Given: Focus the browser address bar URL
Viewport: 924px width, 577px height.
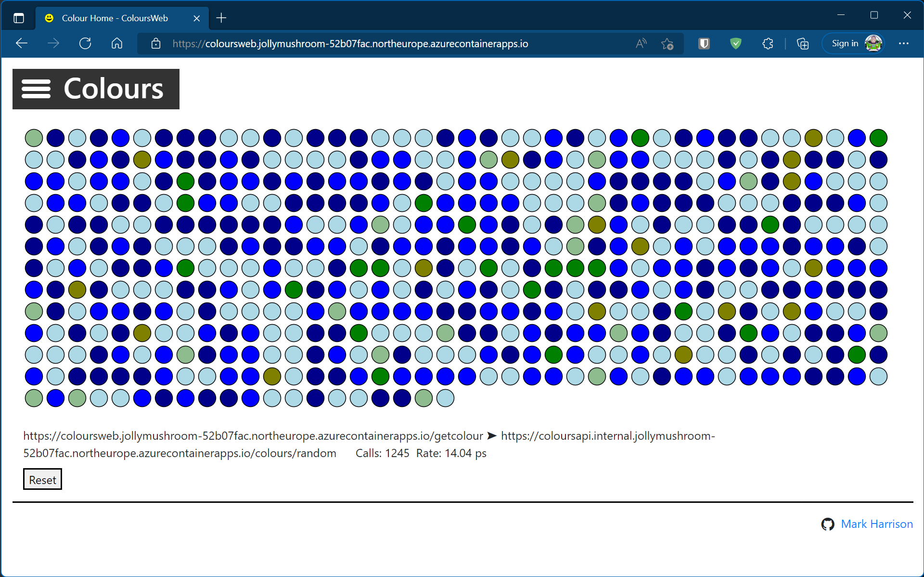Looking at the screenshot, I should tap(350, 44).
